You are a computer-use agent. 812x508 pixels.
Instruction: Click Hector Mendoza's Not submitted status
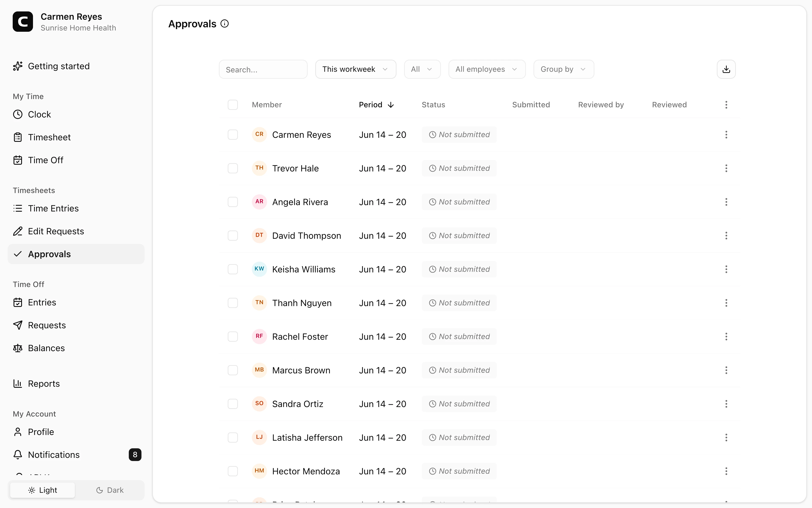459,471
